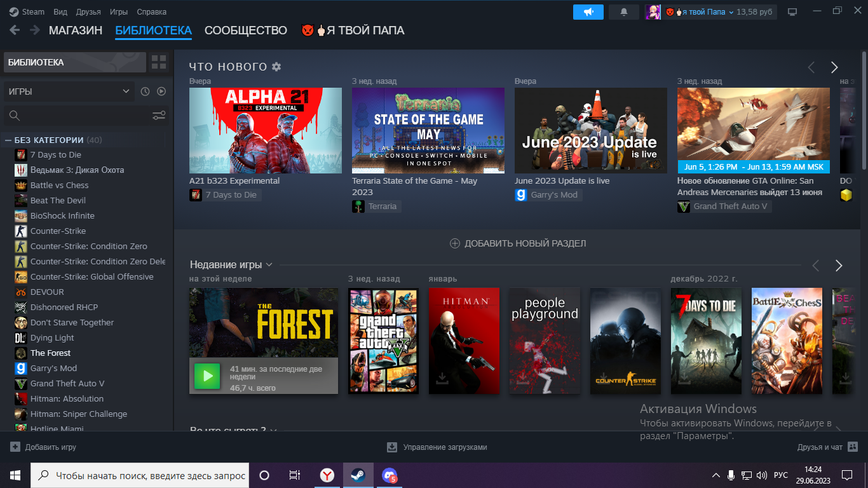
Task: Go back with the left arrow
Action: (x=15, y=30)
